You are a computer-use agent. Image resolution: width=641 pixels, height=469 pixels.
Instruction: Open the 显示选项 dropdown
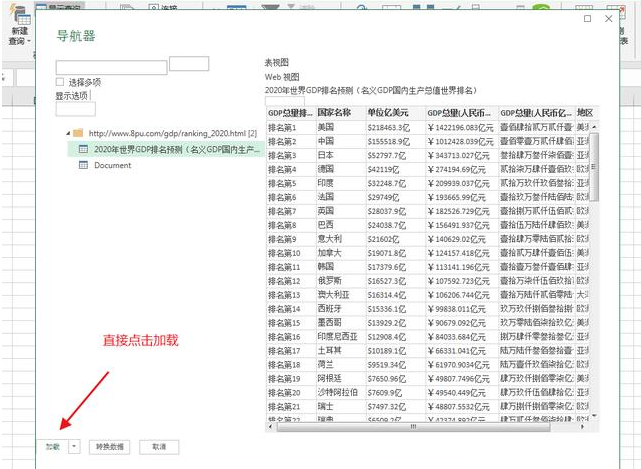(x=76, y=109)
